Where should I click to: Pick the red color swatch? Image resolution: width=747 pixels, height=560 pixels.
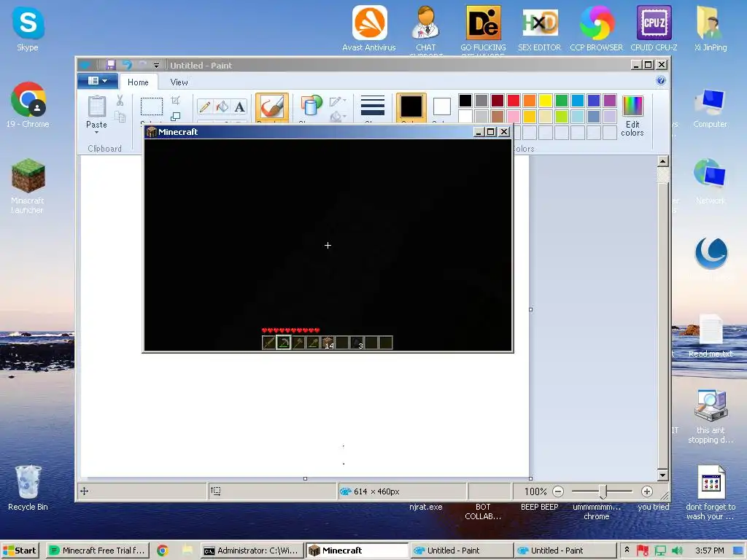point(514,101)
